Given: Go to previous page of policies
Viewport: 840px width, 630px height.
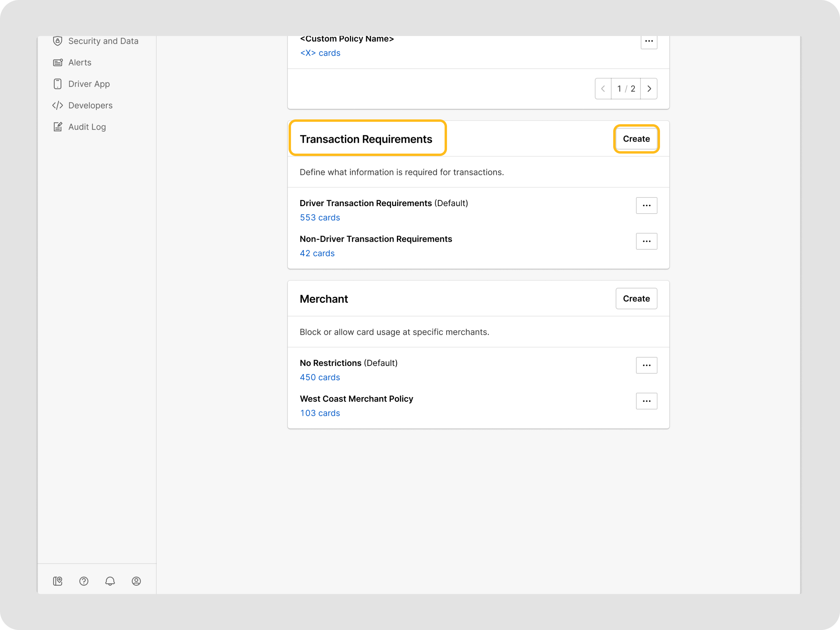Looking at the screenshot, I should pyautogui.click(x=603, y=89).
